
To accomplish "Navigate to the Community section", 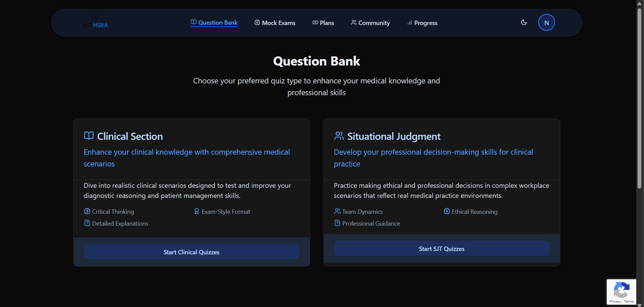I will point(371,23).
